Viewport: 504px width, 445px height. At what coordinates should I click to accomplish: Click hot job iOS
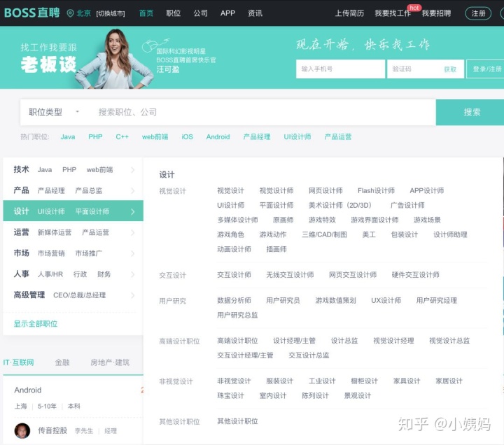187,137
